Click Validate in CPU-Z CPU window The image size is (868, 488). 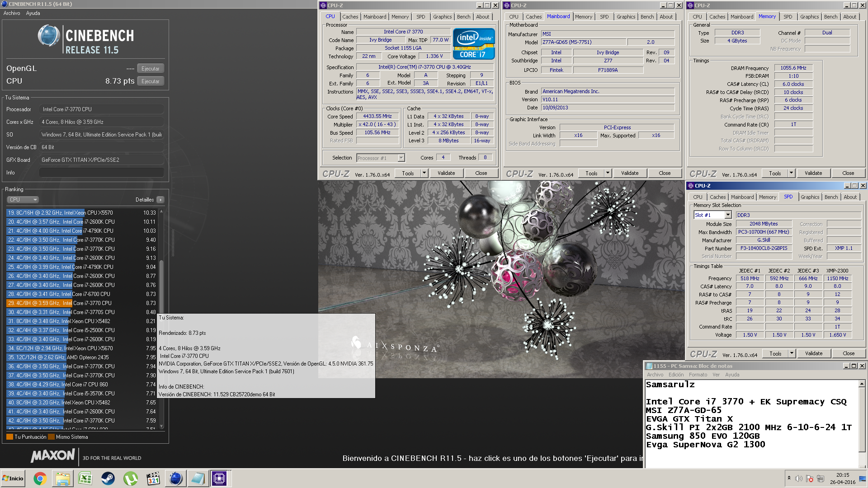[446, 173]
